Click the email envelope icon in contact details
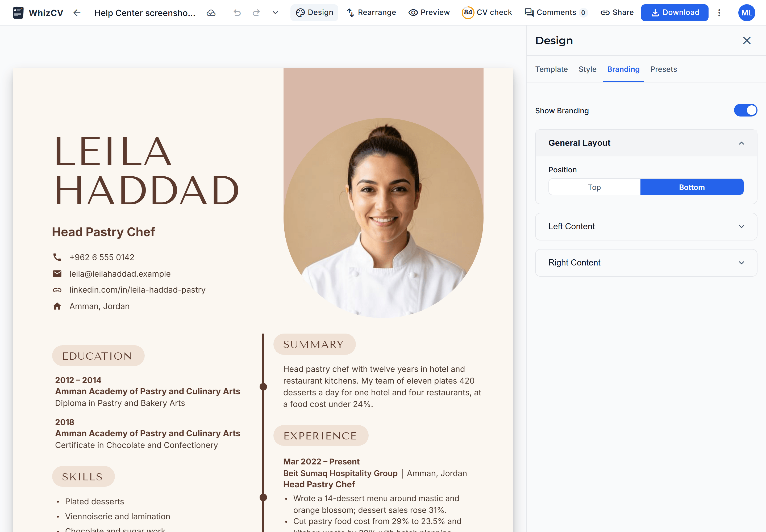Viewport: 766px width, 532px height. coord(57,274)
